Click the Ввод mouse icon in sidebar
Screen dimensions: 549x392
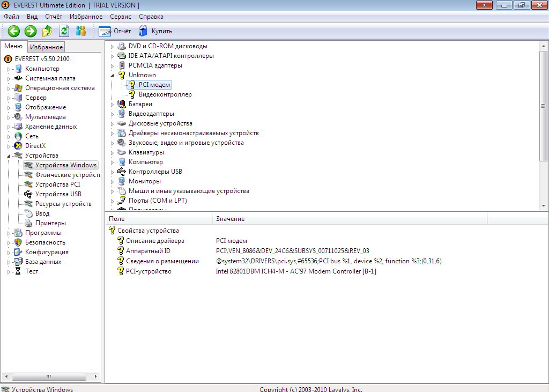(x=28, y=213)
